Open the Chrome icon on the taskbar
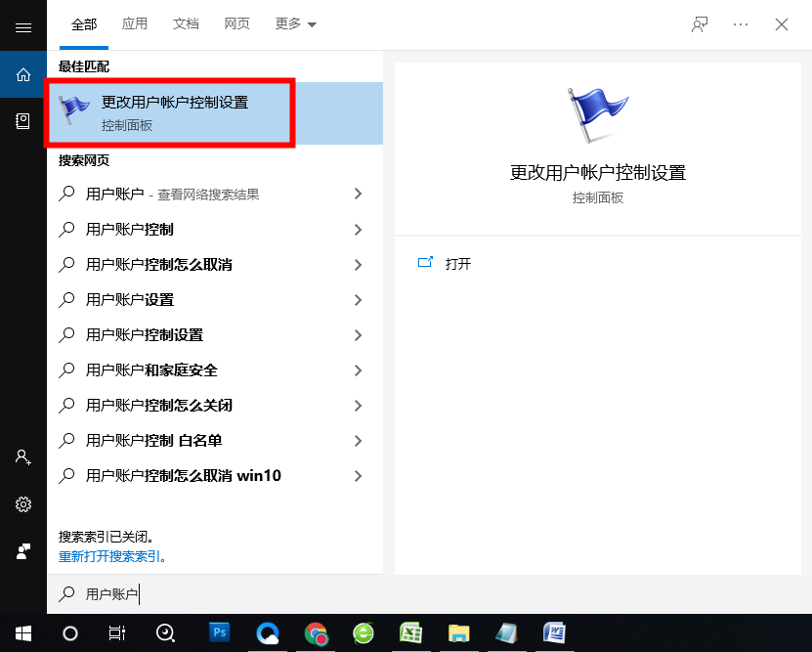The image size is (812, 652). [x=316, y=632]
